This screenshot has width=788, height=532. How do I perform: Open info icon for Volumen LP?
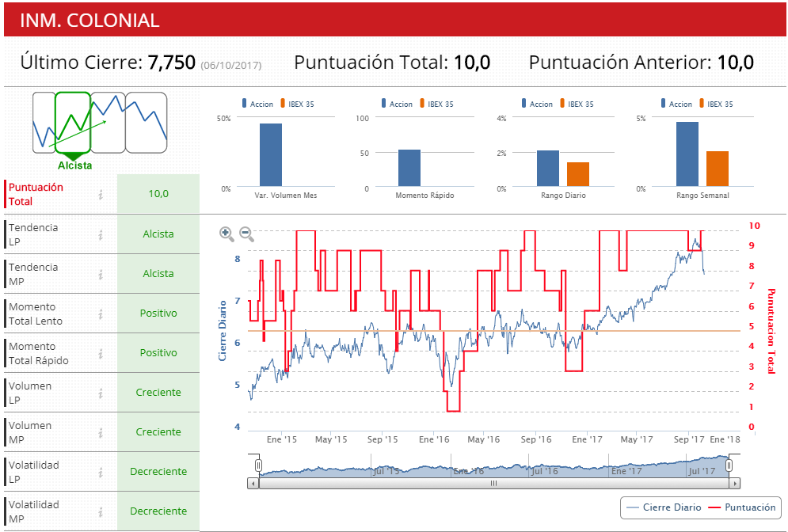pos(101,393)
